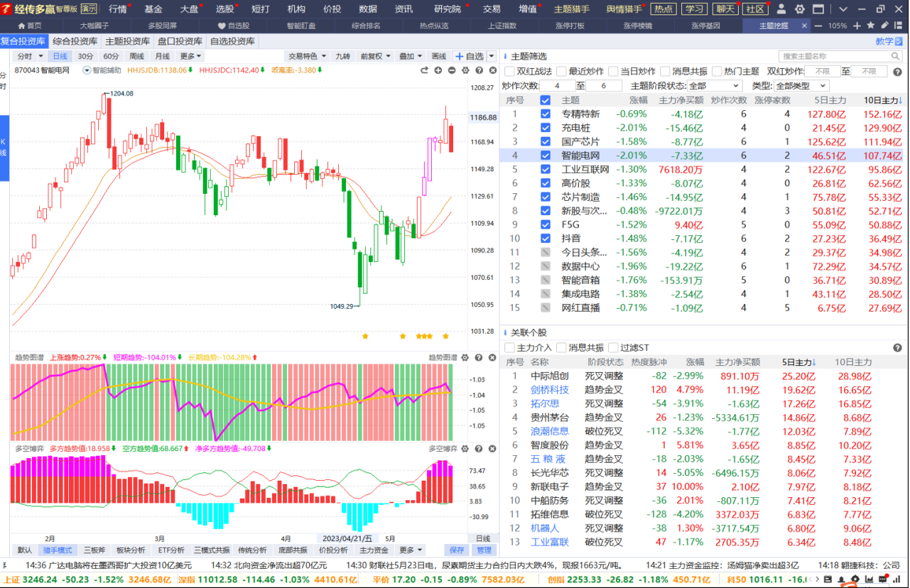Screen dimensions: 910x588
Task: Open help icon above main K-line chart
Action: [x=479, y=70]
